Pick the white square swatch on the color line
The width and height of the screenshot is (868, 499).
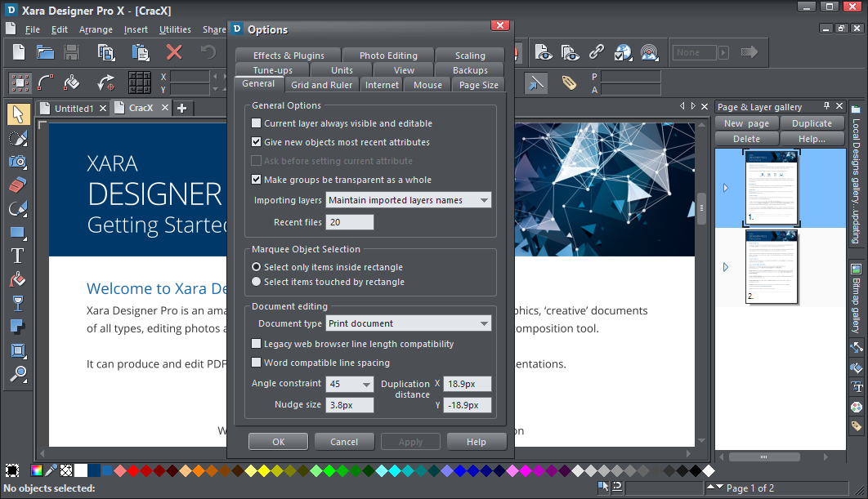(x=81, y=470)
